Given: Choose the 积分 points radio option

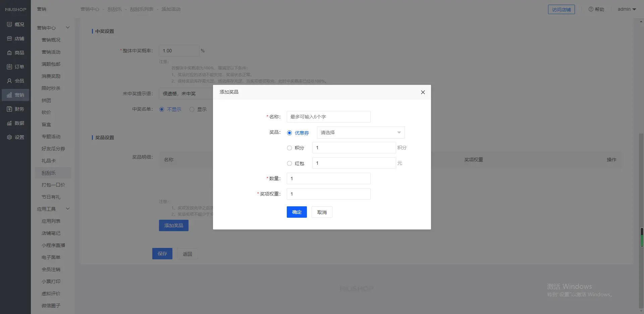Looking at the screenshot, I should pyautogui.click(x=289, y=148).
